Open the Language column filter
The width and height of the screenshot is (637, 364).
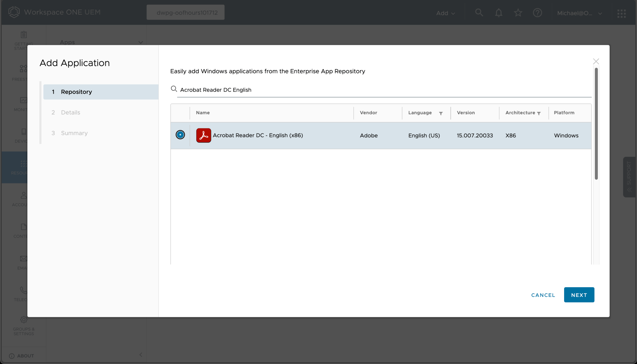point(441,113)
